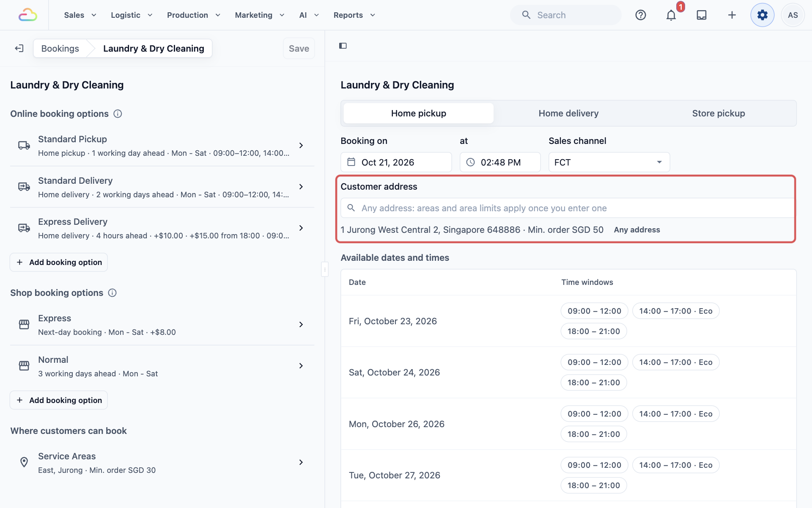The image size is (812, 508).
Task: Click Add booking option under Online options
Action: pyautogui.click(x=59, y=262)
